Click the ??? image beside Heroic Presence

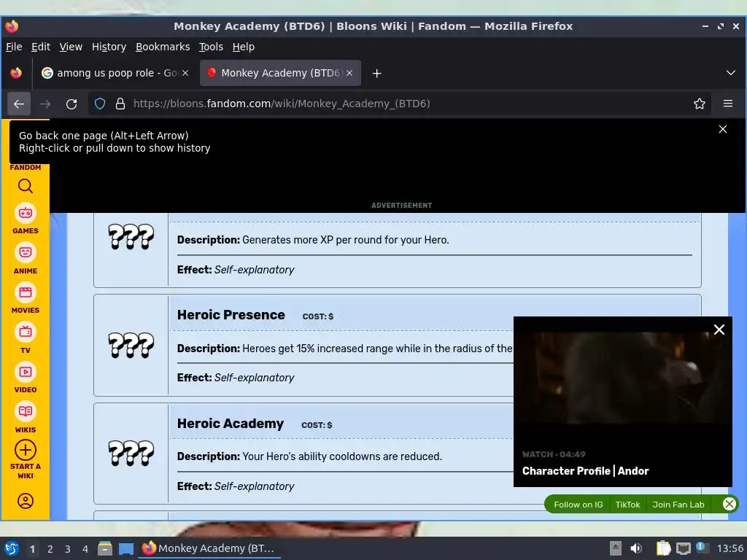(x=131, y=345)
